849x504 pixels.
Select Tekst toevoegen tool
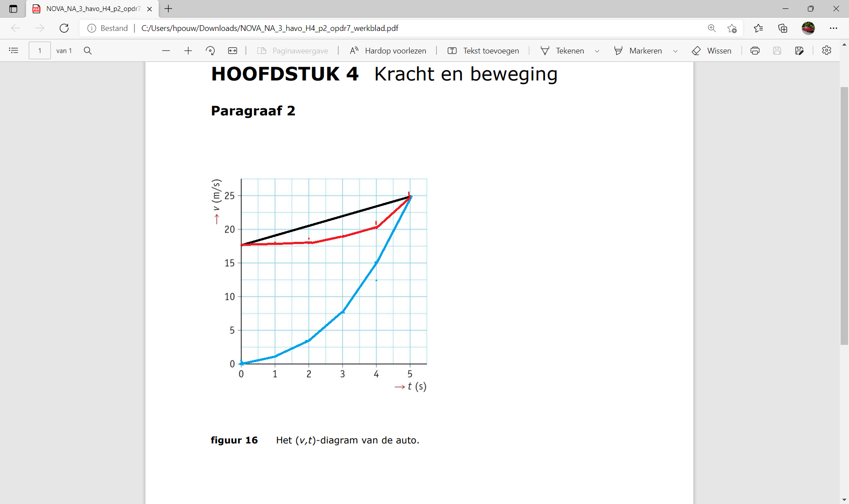[x=483, y=51]
